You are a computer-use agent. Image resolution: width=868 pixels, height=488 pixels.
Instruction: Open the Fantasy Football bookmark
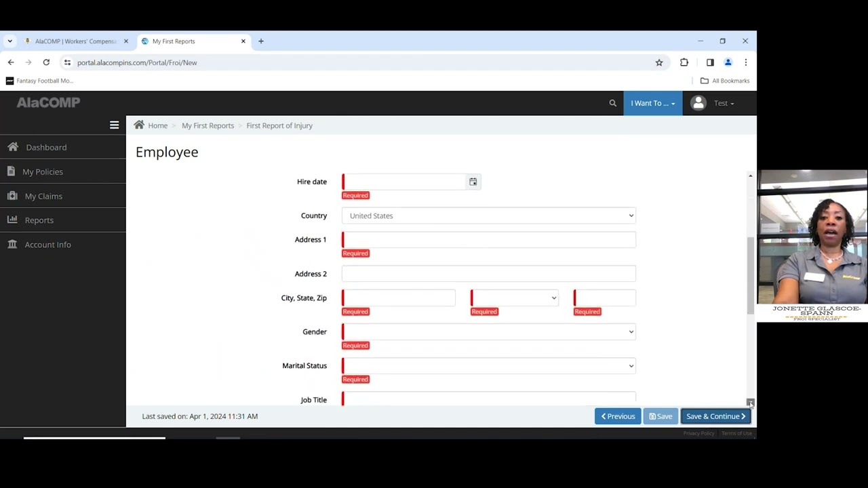point(39,81)
